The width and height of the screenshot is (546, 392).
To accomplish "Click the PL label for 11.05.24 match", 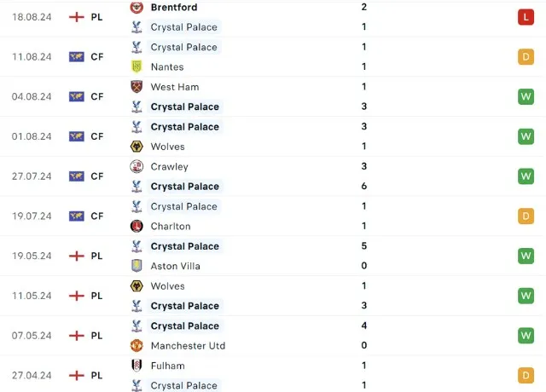I will click(96, 296).
